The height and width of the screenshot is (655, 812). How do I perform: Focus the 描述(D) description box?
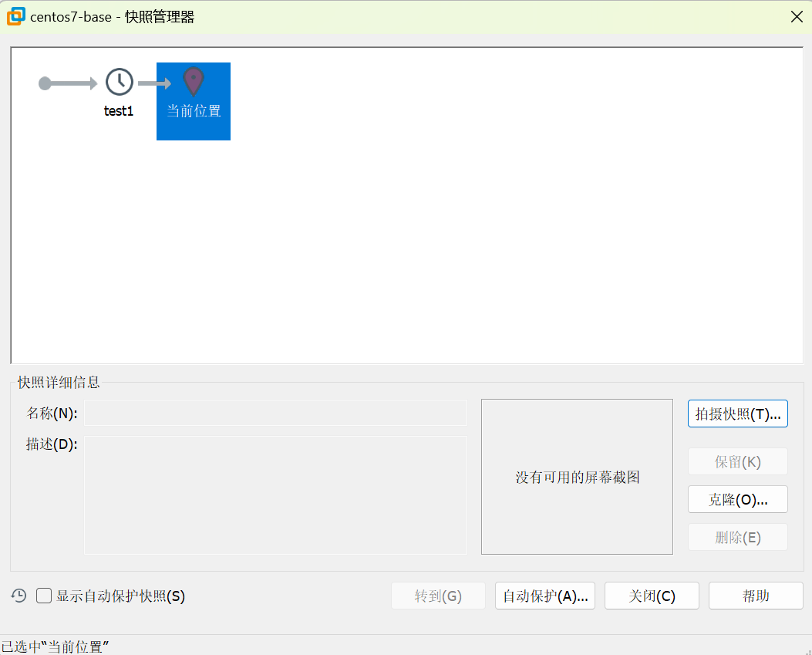tap(275, 495)
